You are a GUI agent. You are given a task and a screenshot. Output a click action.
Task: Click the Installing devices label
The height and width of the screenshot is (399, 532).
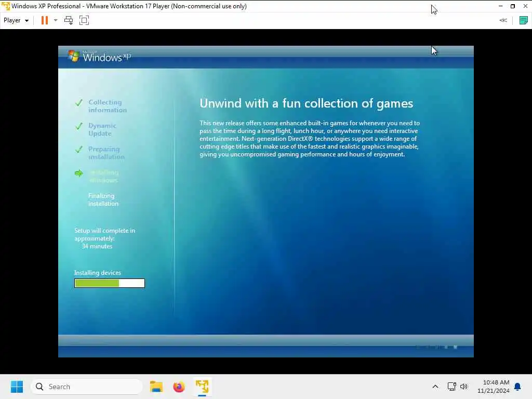coord(98,273)
